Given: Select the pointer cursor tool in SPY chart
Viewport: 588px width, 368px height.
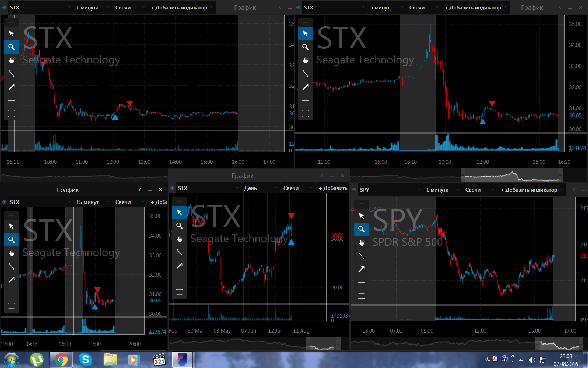Looking at the screenshot, I should pyautogui.click(x=362, y=216).
